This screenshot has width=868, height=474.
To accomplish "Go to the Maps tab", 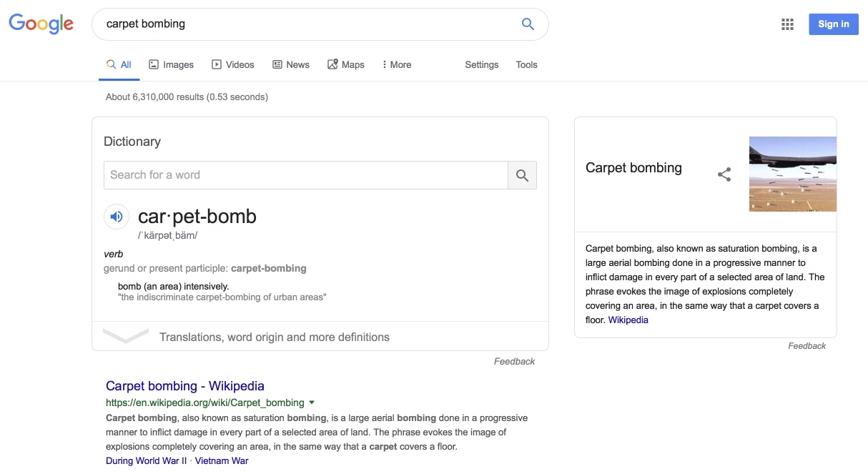I will point(345,64).
